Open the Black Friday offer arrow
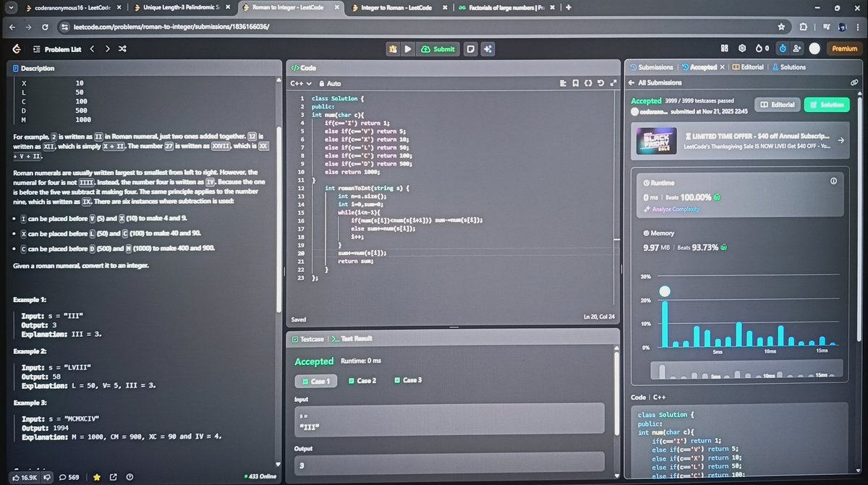 point(840,141)
